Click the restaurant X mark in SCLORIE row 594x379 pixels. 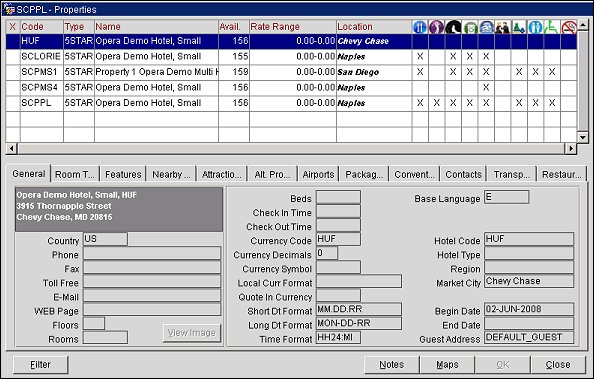pyautogui.click(x=420, y=56)
